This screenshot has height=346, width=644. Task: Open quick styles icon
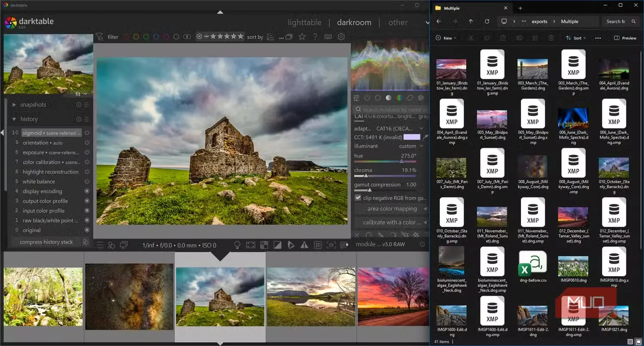coord(112,245)
